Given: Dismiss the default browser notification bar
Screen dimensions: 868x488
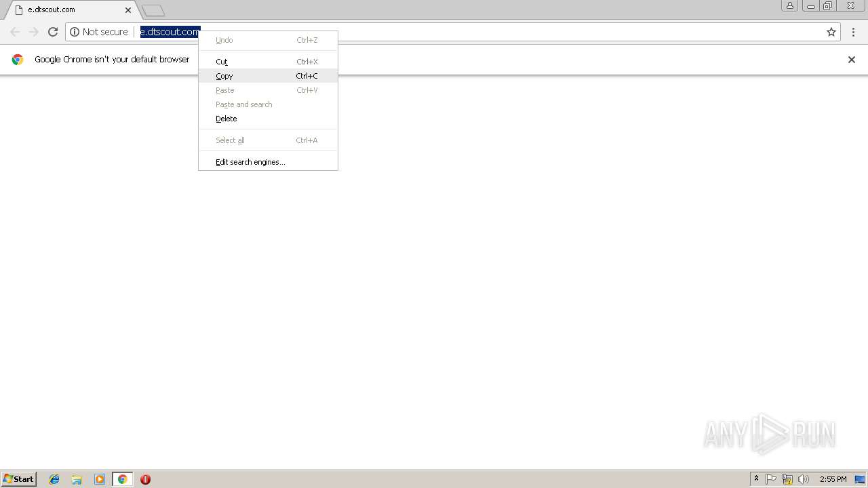Looking at the screenshot, I should pos(852,60).
